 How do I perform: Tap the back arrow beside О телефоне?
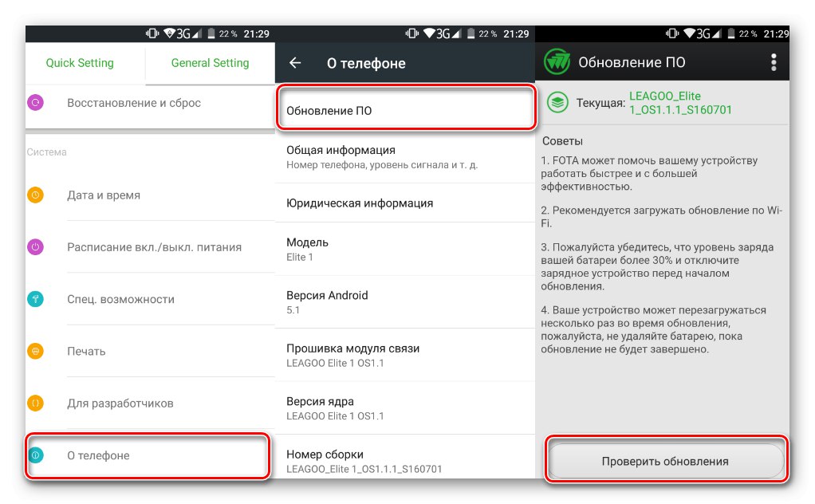click(x=295, y=63)
